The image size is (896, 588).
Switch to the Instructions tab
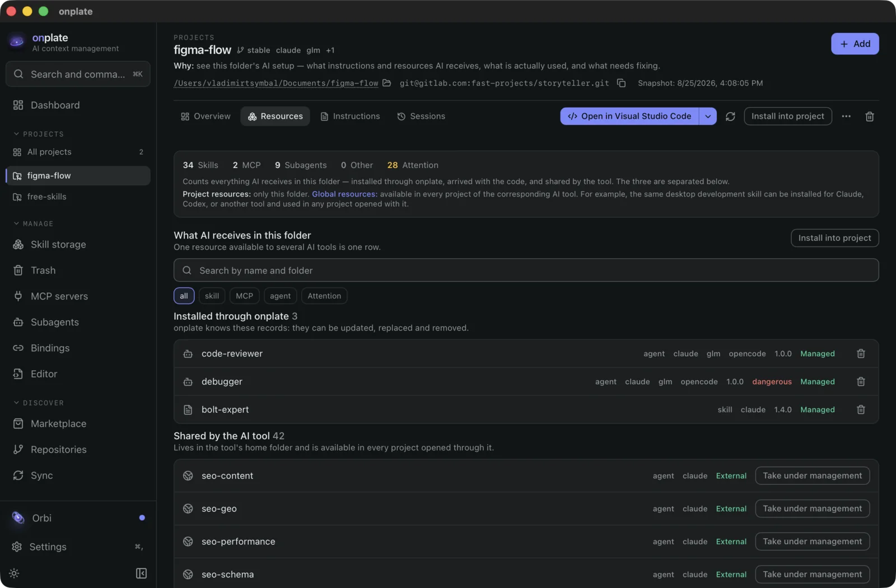pyautogui.click(x=350, y=116)
